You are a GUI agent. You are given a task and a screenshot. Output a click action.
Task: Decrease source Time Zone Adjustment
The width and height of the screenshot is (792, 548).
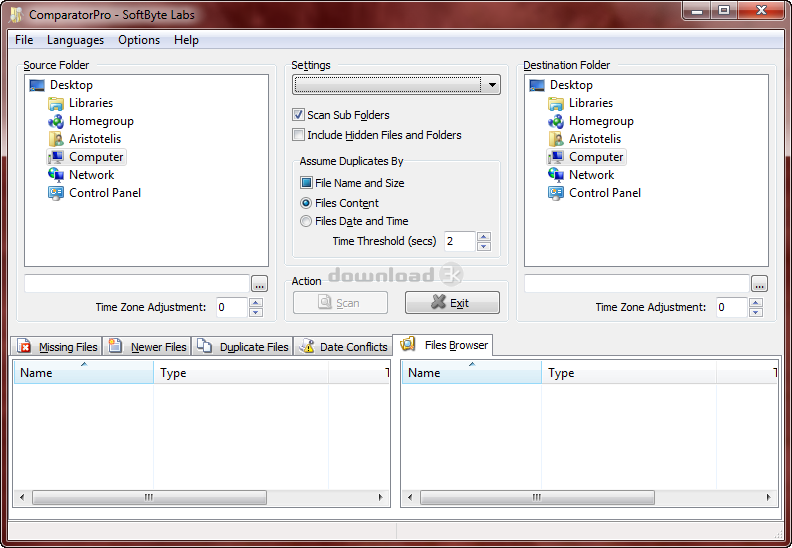click(x=256, y=312)
